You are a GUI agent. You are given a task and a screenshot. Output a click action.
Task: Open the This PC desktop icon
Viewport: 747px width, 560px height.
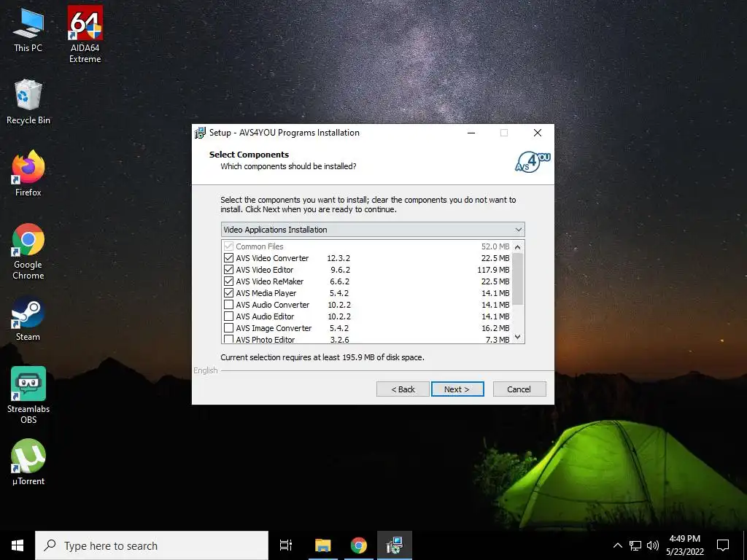[28, 29]
